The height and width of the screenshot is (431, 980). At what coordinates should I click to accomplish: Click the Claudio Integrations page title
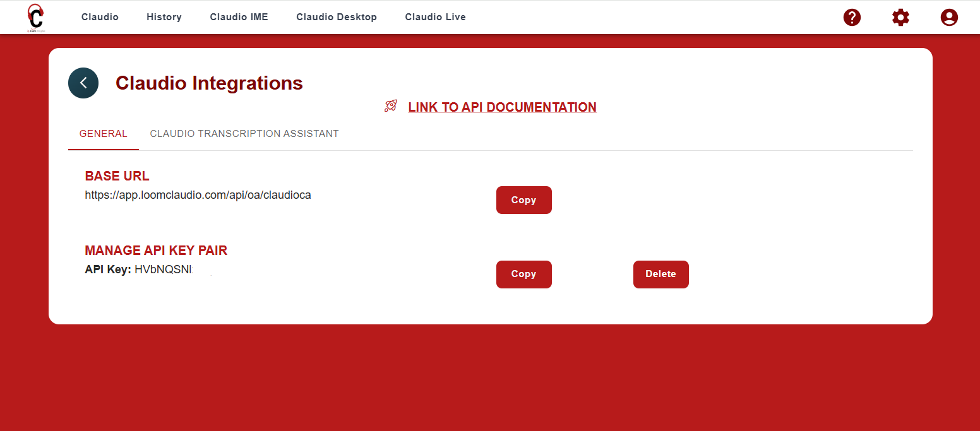[209, 83]
